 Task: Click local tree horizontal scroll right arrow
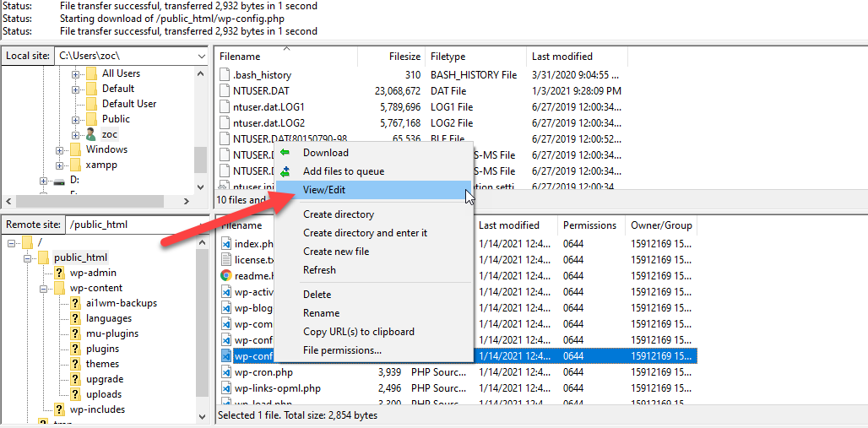click(x=187, y=202)
